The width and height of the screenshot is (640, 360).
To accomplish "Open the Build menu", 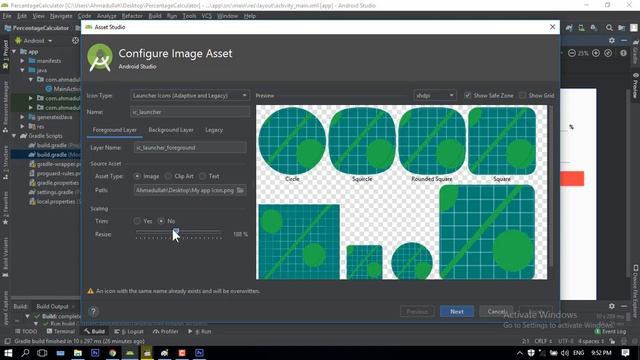I will (155, 16).
